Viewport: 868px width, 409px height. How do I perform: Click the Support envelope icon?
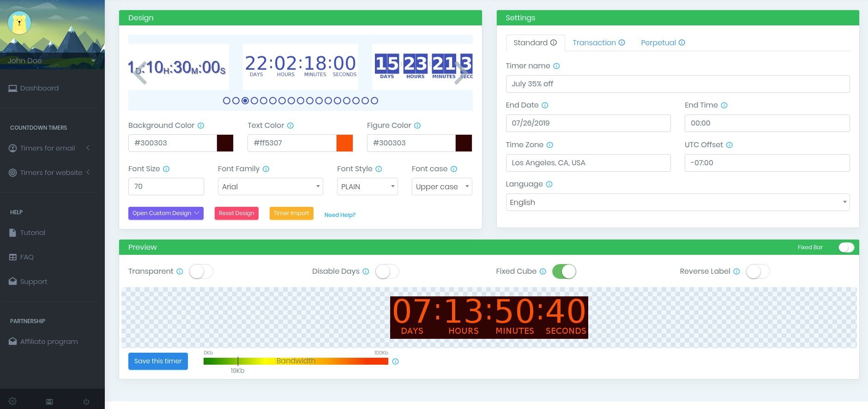(12, 281)
